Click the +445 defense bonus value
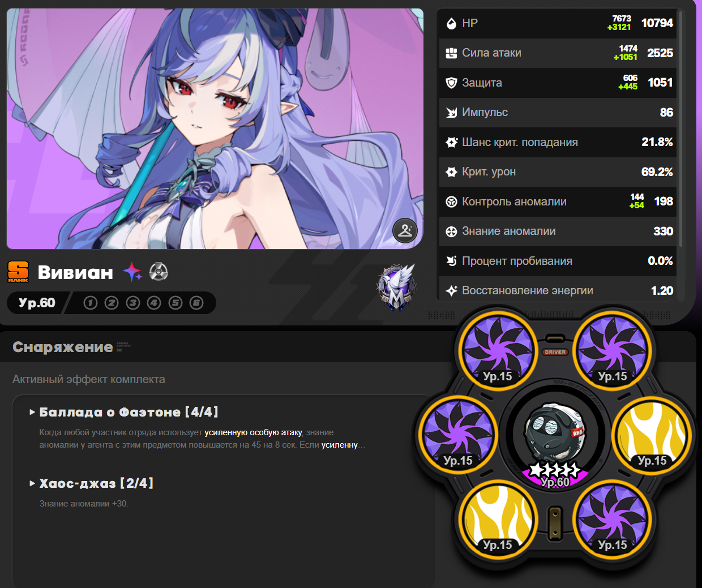The height and width of the screenshot is (588, 702). point(628,87)
